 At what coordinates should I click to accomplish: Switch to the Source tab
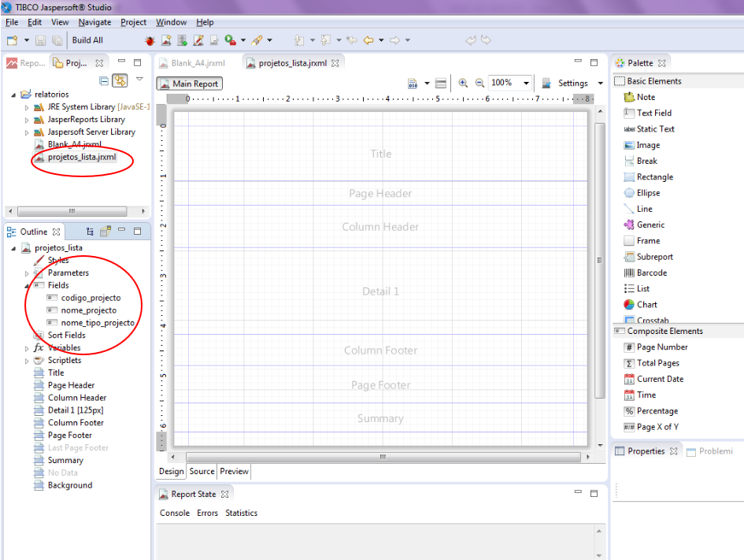click(202, 471)
